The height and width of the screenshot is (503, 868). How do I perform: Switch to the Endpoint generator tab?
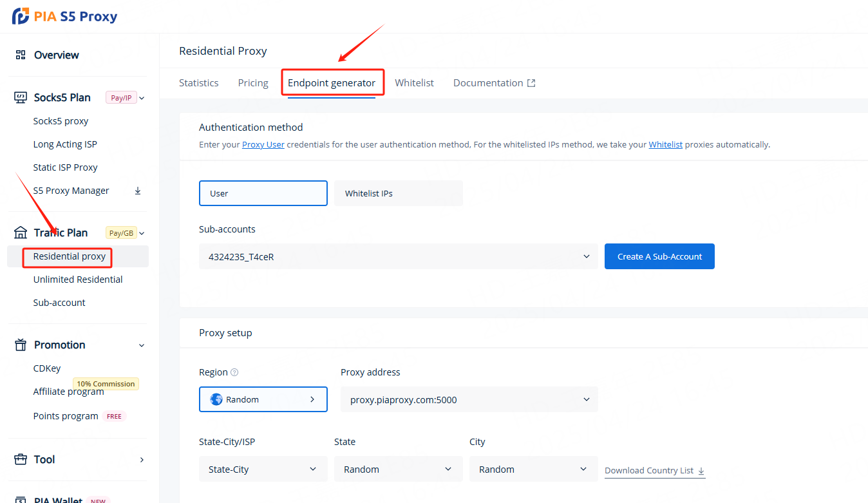coord(332,83)
